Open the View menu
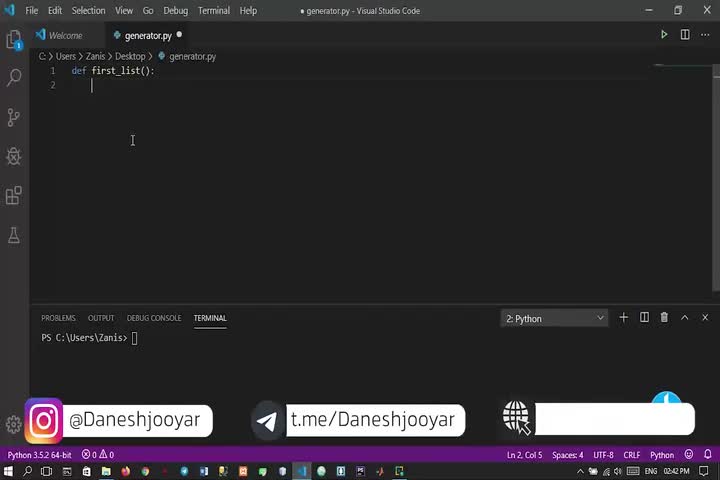Image resolution: width=720 pixels, height=480 pixels. [124, 11]
